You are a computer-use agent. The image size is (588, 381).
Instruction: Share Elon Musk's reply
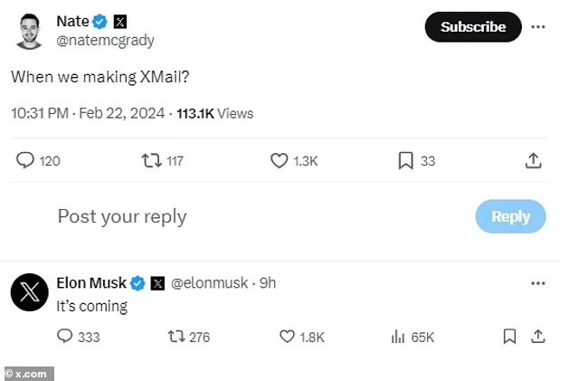537,337
